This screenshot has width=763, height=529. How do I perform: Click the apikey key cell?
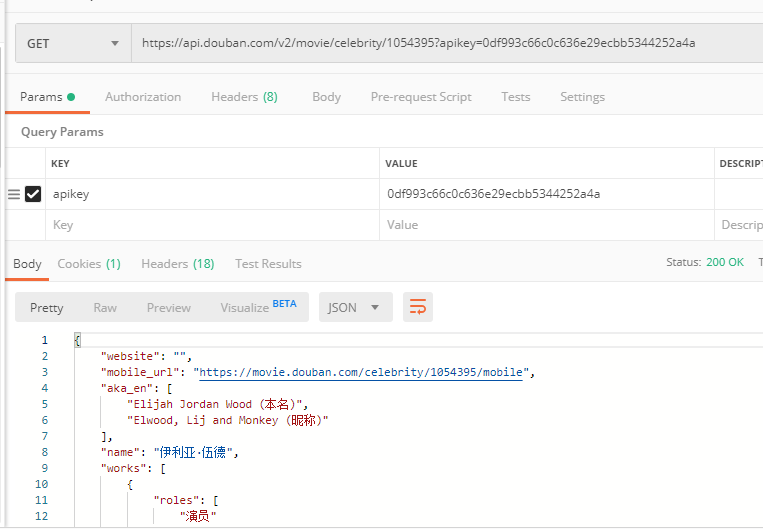pos(212,194)
